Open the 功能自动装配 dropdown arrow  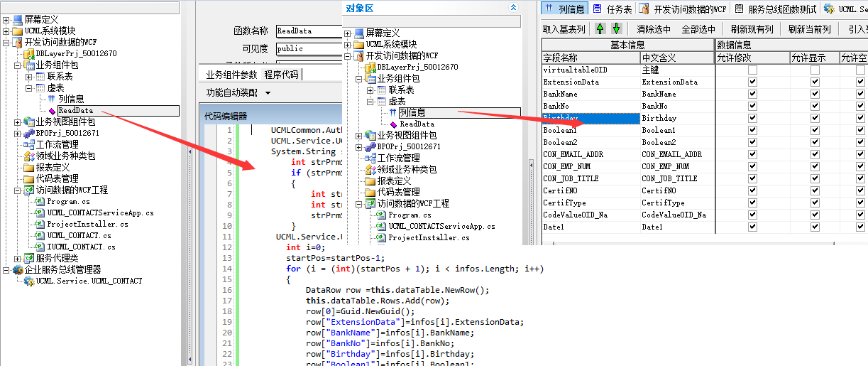coord(268,93)
